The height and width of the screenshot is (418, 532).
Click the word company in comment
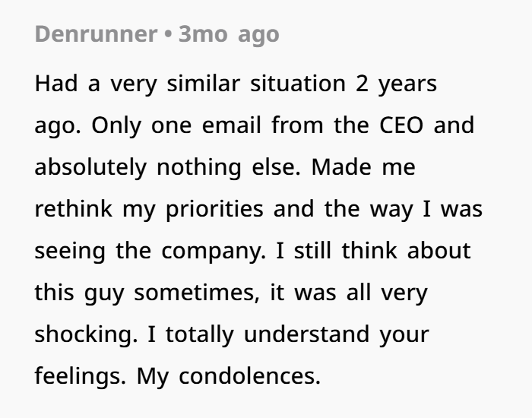point(214,252)
